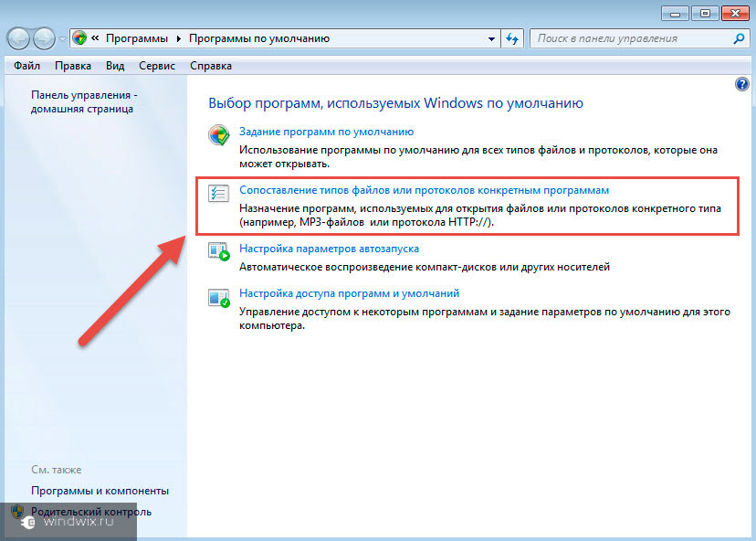Click description Управление доступом к некоторым программам
The width and height of the screenshot is (756, 541).
(485, 319)
